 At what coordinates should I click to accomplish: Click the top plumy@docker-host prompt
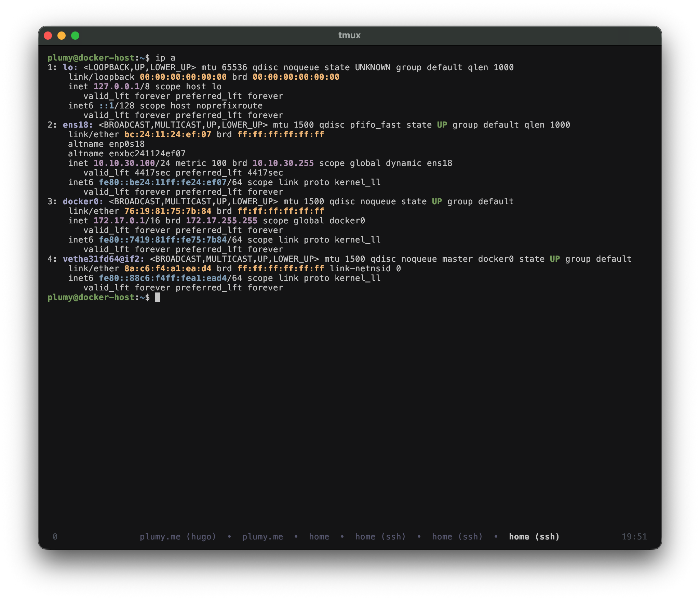tap(98, 58)
